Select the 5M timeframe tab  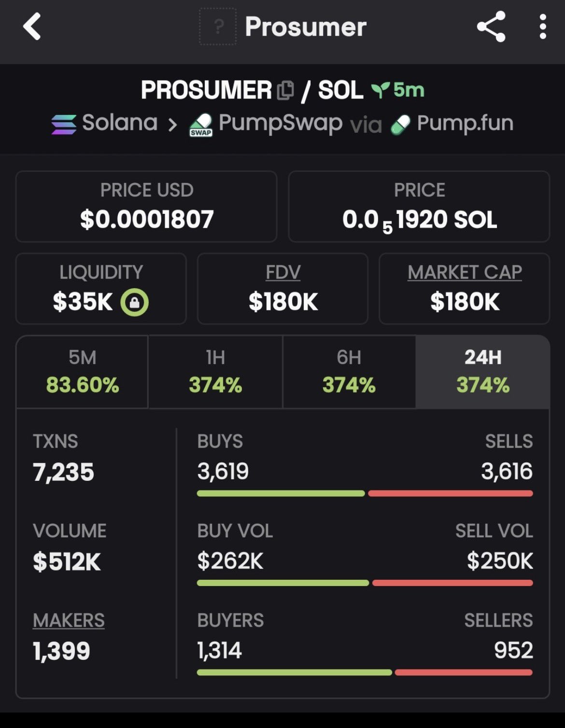pos(82,372)
